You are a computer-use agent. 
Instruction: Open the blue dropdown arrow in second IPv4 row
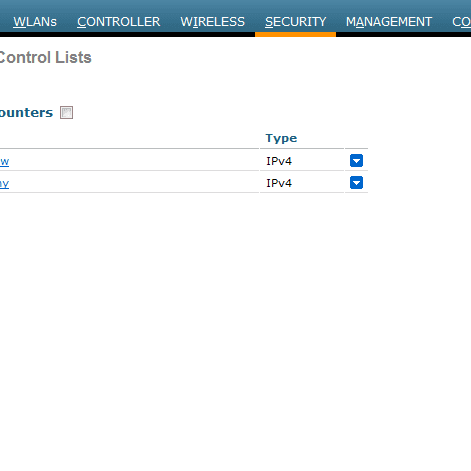pyautogui.click(x=356, y=183)
